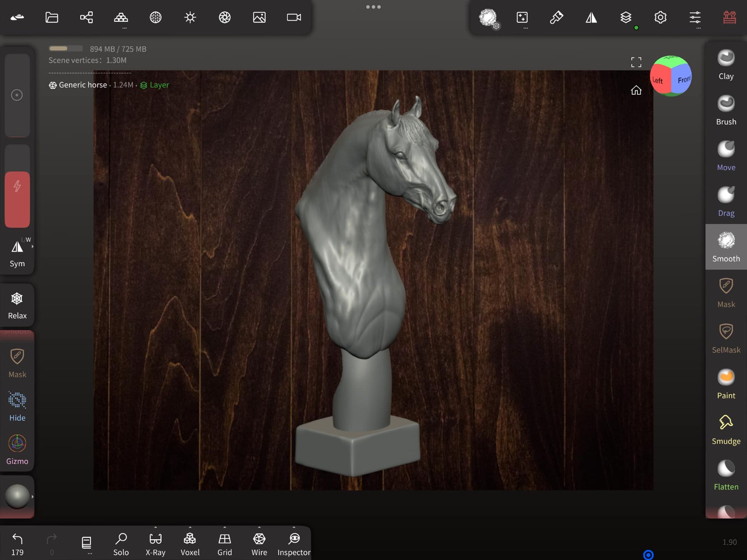
Task: Open the Lighting settings sun icon
Action: point(190,17)
